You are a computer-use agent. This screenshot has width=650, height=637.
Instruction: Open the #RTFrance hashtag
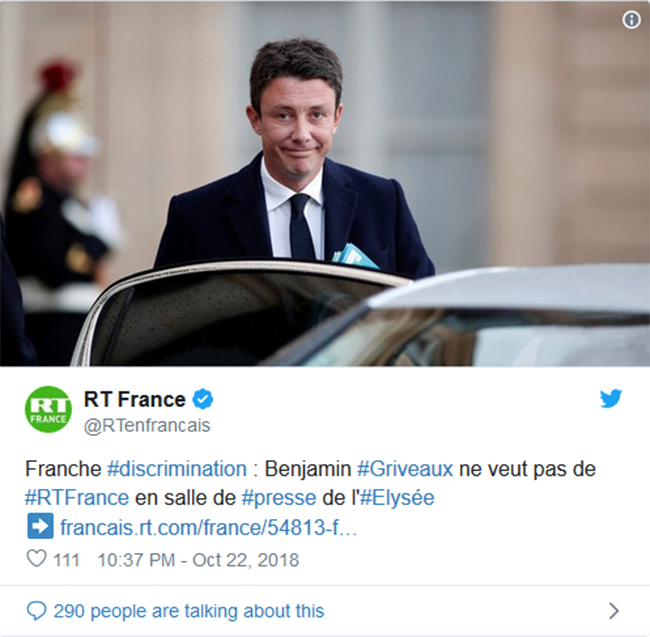pyautogui.click(x=77, y=497)
